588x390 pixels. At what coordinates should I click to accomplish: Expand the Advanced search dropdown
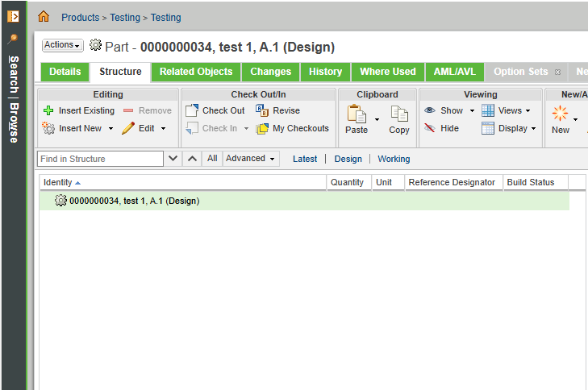click(x=250, y=159)
